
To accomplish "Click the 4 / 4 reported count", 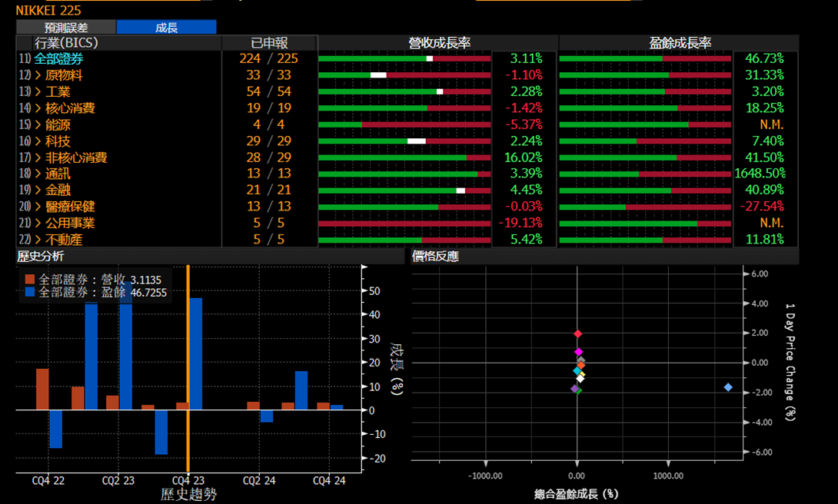I will [269, 124].
